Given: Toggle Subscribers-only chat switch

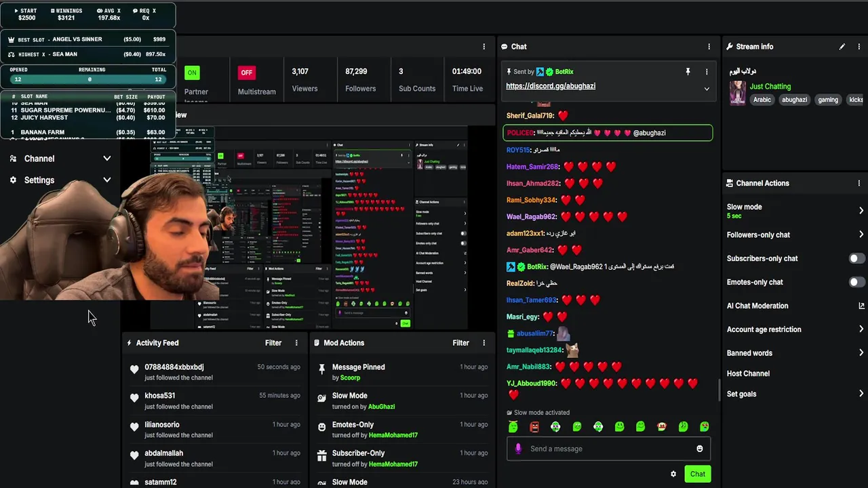Looking at the screenshot, I should coord(857,258).
